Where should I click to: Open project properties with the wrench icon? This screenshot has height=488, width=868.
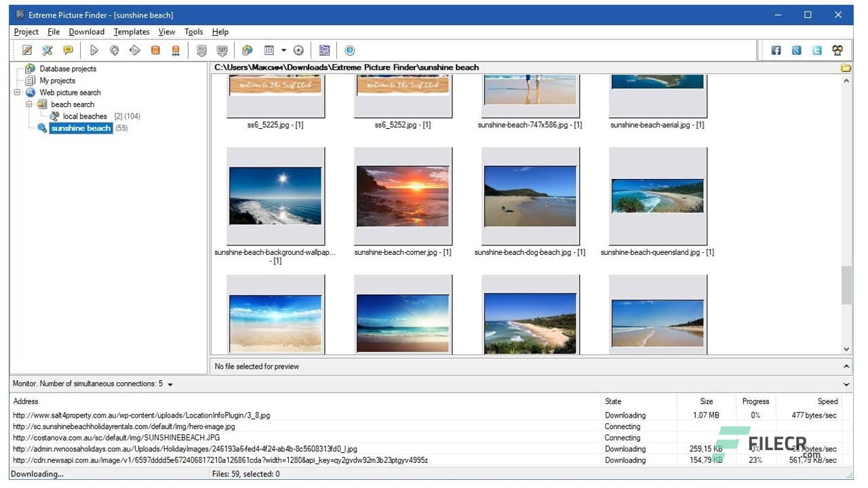tap(47, 50)
